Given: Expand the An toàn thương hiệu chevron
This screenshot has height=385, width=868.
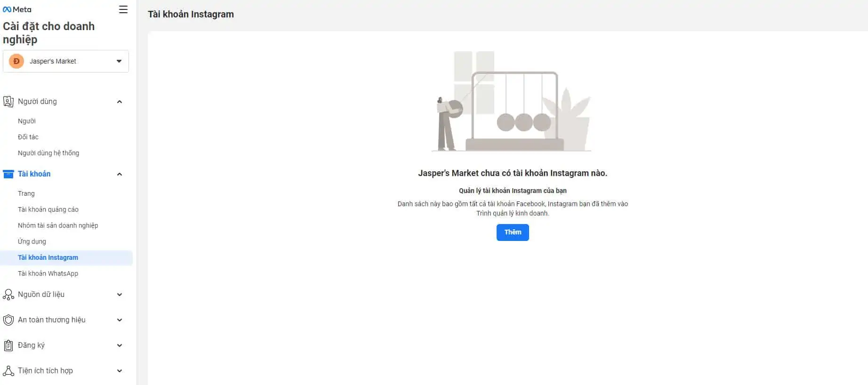Looking at the screenshot, I should pyautogui.click(x=120, y=320).
